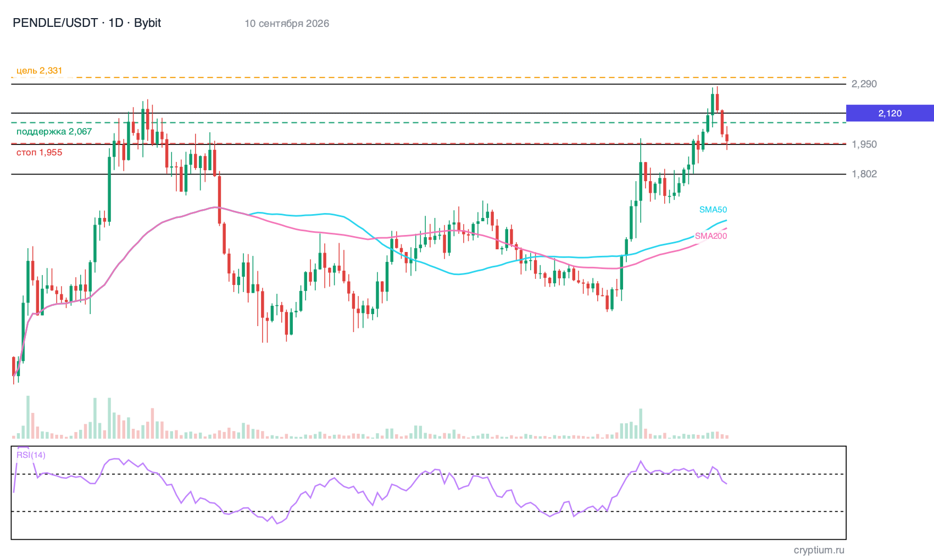
Task: Click the SMA50 moving average label
Action: click(713, 210)
